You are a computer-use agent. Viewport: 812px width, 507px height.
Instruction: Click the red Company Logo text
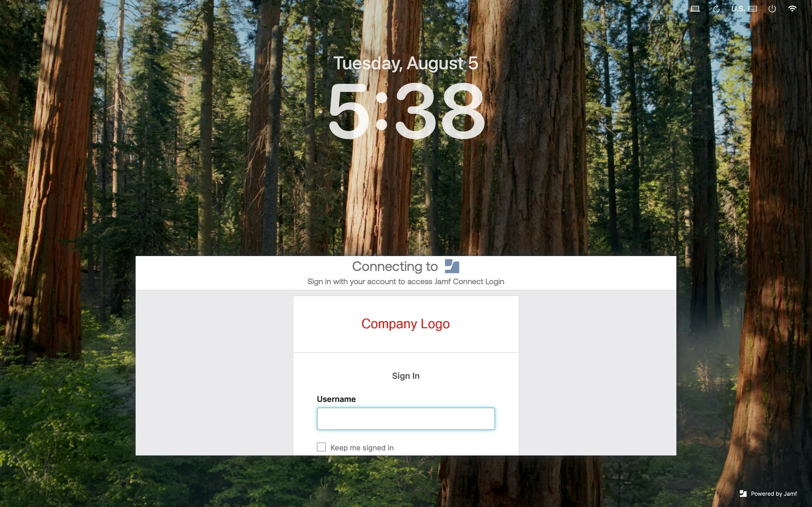coord(405,324)
